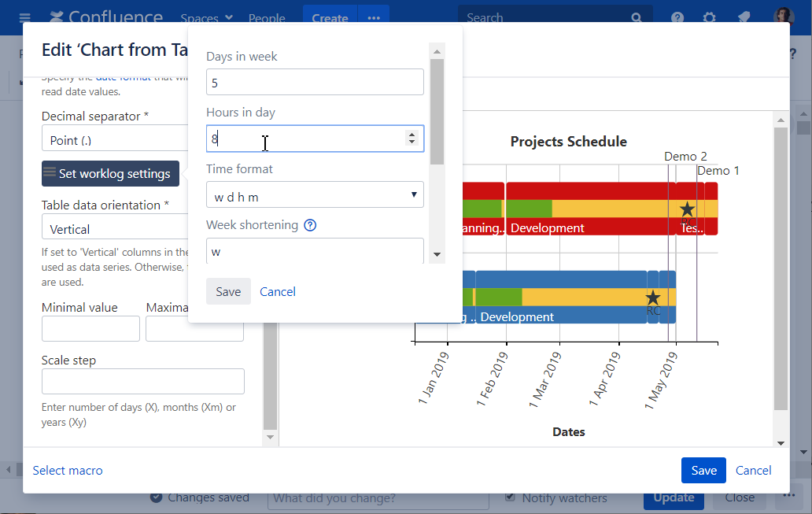812x514 pixels.
Task: Open the Time format dropdown
Action: pos(315,195)
